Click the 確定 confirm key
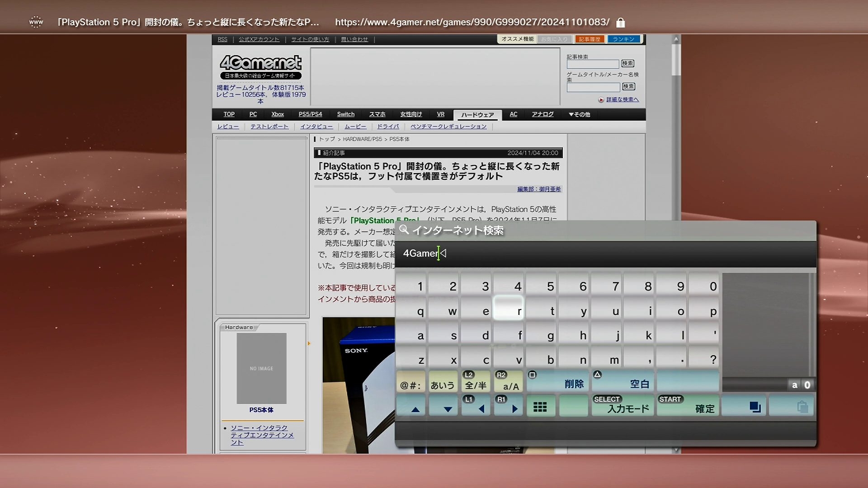This screenshot has width=868, height=488. pos(688,405)
